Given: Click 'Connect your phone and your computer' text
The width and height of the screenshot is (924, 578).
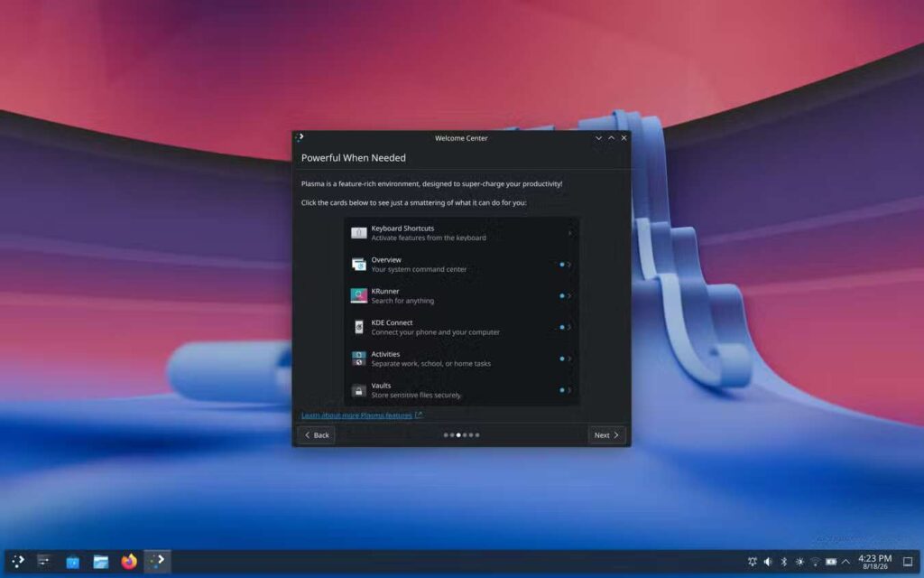Looking at the screenshot, I should click(436, 332).
